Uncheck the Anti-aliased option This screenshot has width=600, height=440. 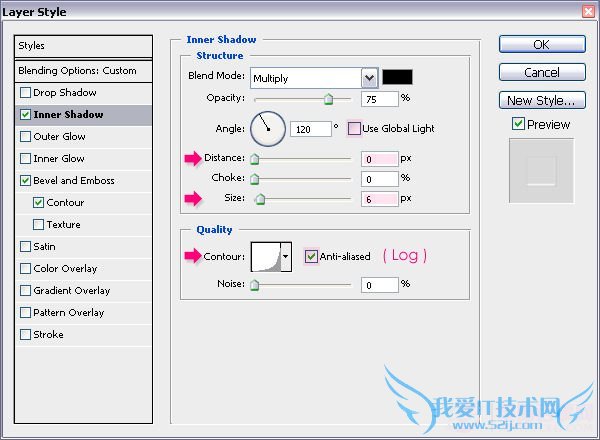pos(311,256)
